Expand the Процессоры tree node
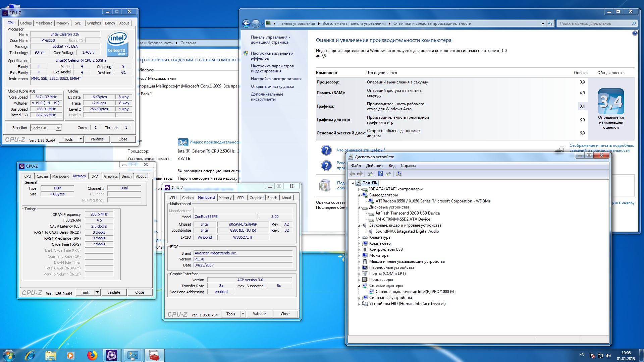 pos(359,280)
